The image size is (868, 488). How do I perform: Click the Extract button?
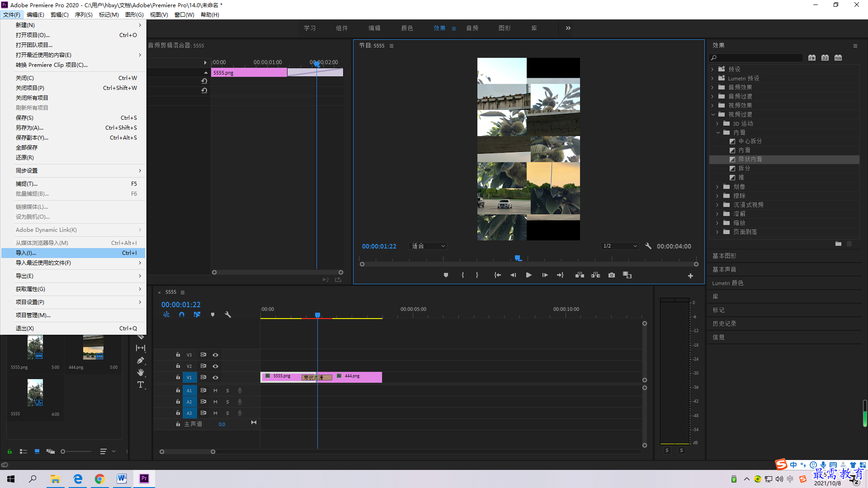(x=595, y=275)
